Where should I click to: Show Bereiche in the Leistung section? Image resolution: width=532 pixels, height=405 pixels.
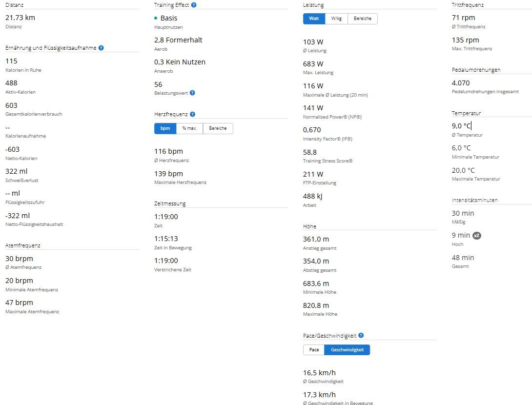pyautogui.click(x=363, y=19)
